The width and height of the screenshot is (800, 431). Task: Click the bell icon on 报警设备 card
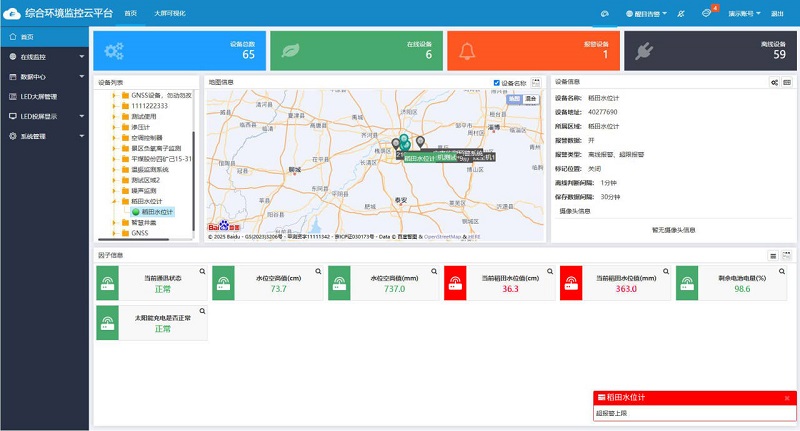(468, 51)
